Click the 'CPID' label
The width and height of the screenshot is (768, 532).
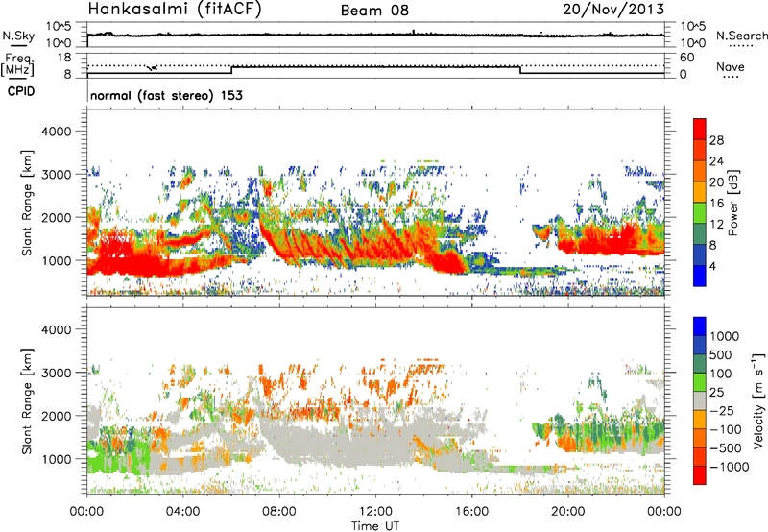click(21, 91)
